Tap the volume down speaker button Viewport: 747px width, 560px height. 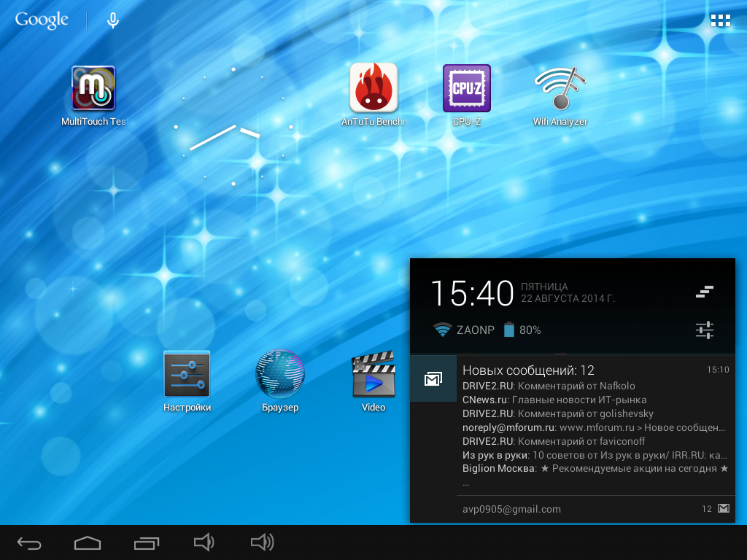point(204,542)
